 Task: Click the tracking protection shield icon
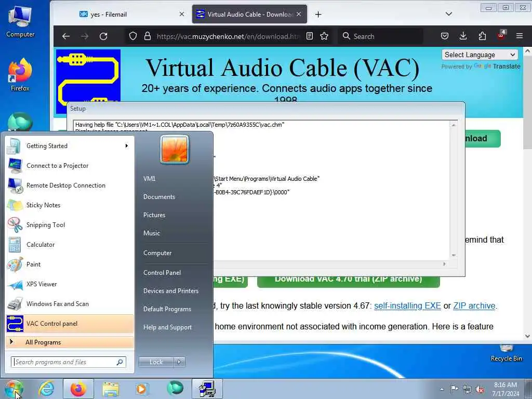coord(132,36)
